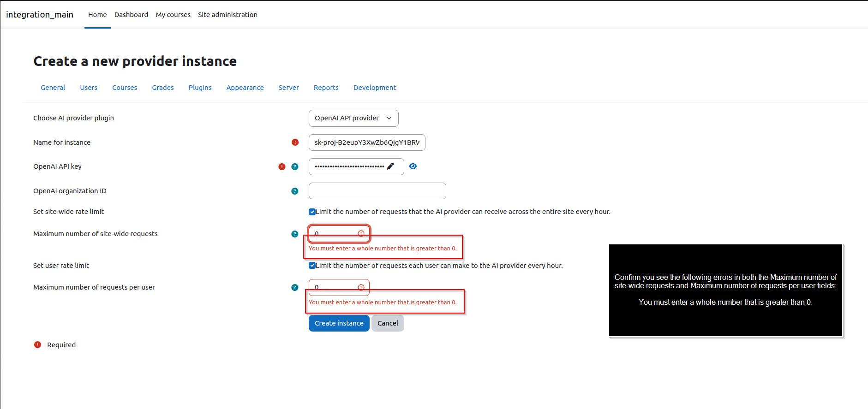This screenshot has width=868, height=409.
Task: Click the Choose AI provider plugin label
Action: point(73,118)
